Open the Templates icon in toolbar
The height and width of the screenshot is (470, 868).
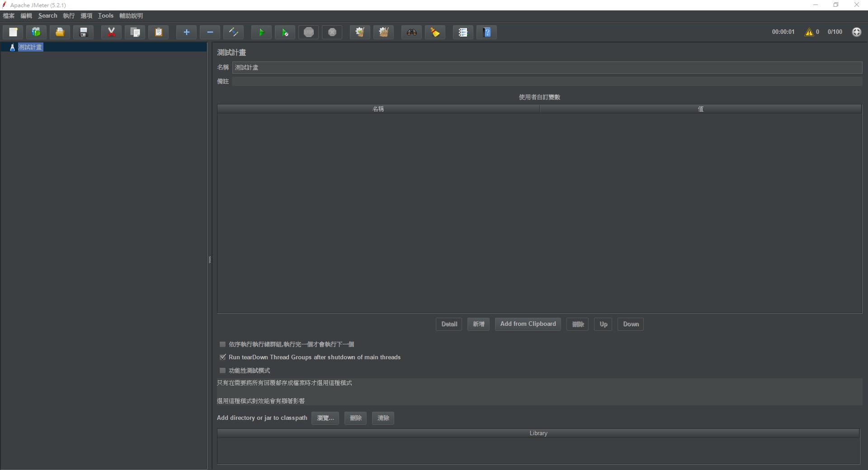36,32
